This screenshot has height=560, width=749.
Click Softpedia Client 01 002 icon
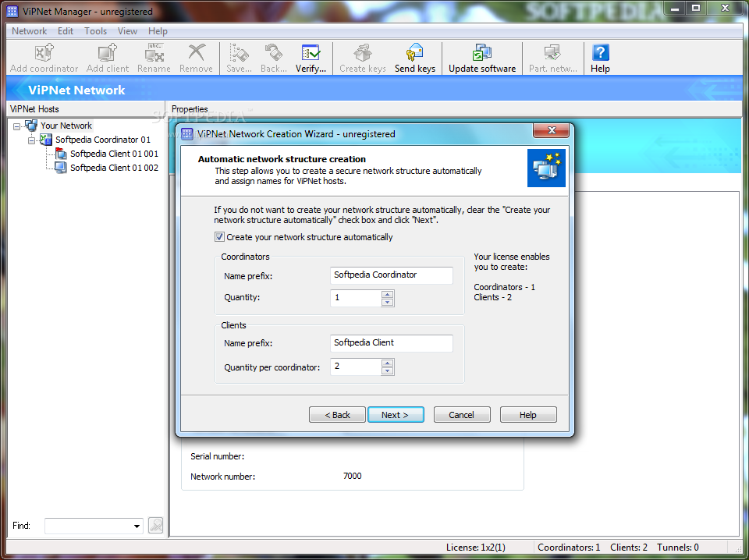(x=61, y=168)
